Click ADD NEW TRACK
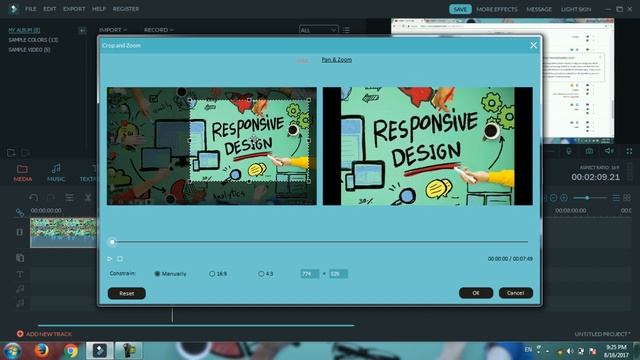Screen dimensions: 640x360 (44, 334)
